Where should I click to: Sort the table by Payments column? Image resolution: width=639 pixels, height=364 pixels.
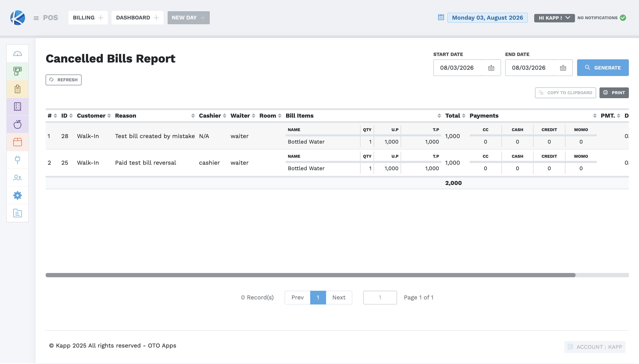595,116
